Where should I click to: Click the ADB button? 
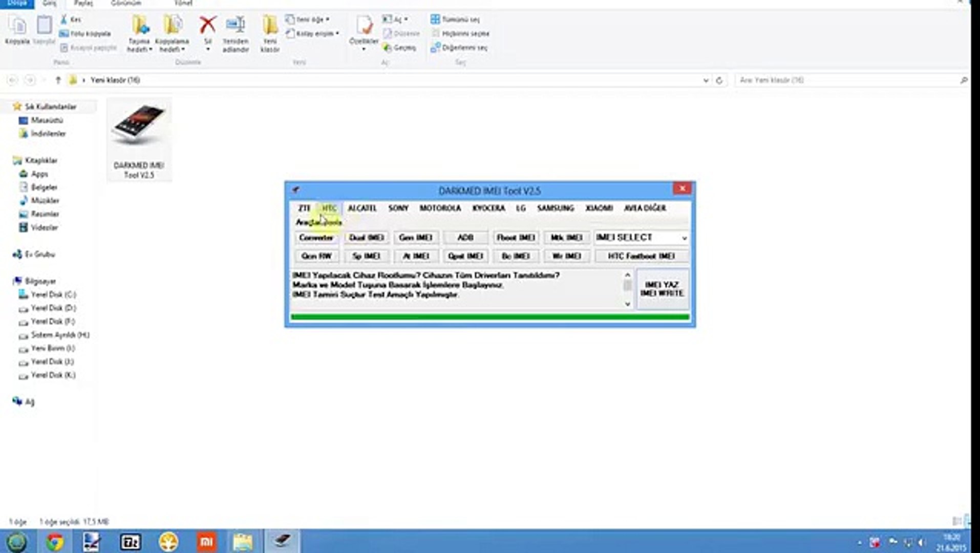(x=465, y=238)
